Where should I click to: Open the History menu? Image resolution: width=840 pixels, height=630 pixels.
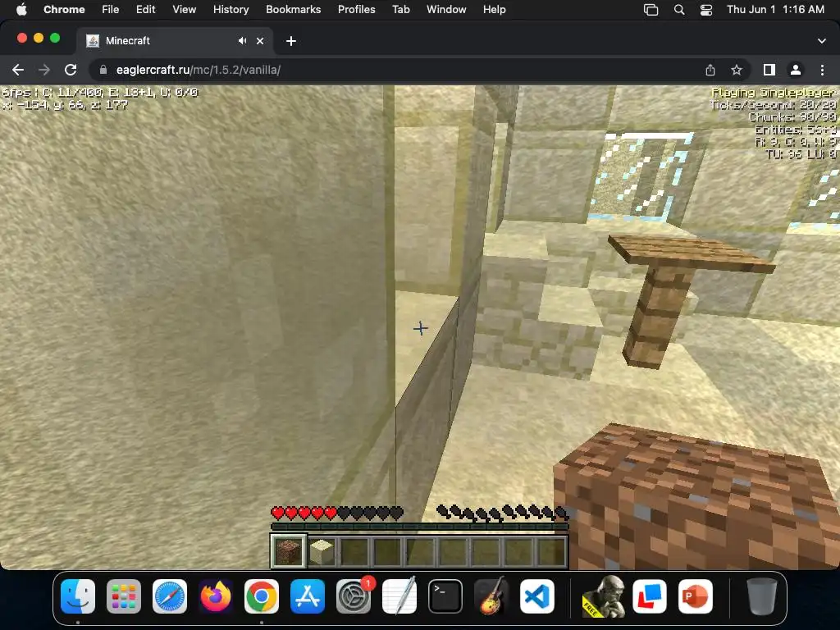[231, 9]
